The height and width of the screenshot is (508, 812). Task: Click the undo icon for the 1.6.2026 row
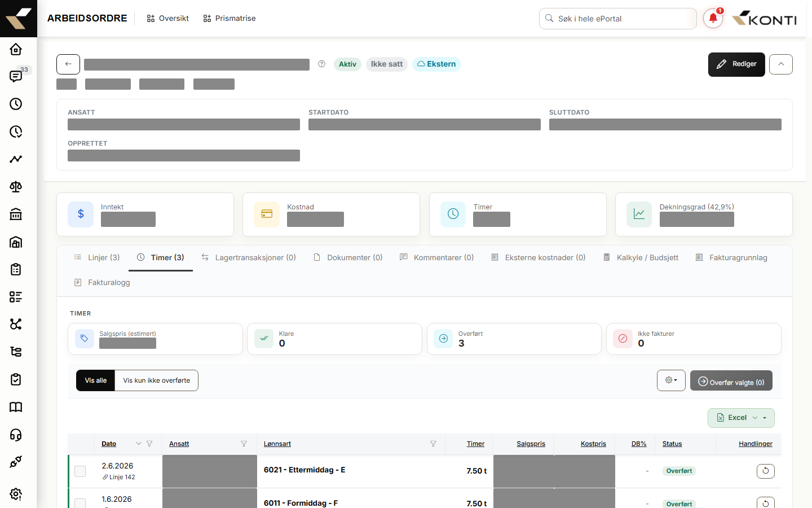(766, 503)
